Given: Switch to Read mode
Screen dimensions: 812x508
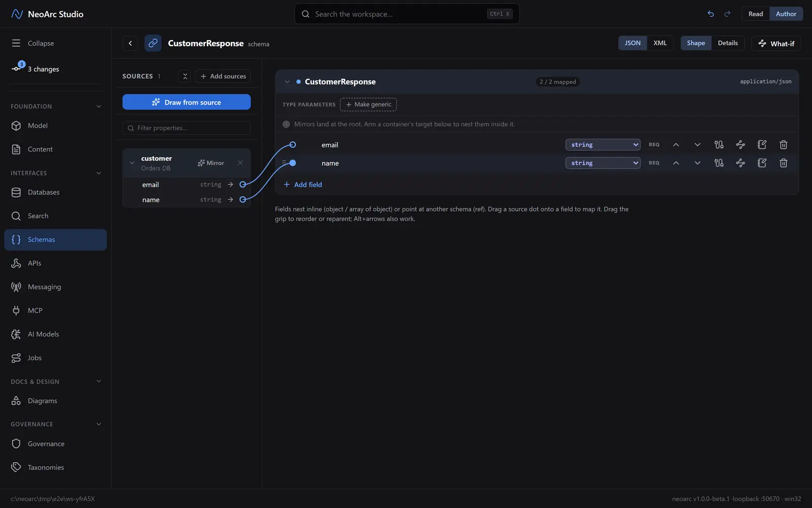Looking at the screenshot, I should pyautogui.click(x=756, y=14).
